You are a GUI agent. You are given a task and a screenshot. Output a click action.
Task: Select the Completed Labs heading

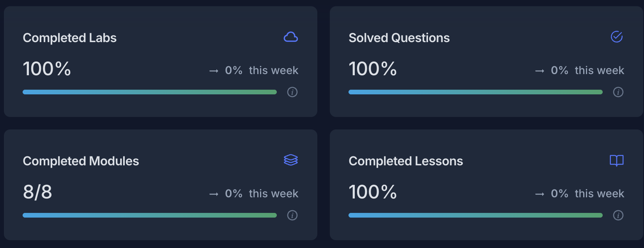70,38
